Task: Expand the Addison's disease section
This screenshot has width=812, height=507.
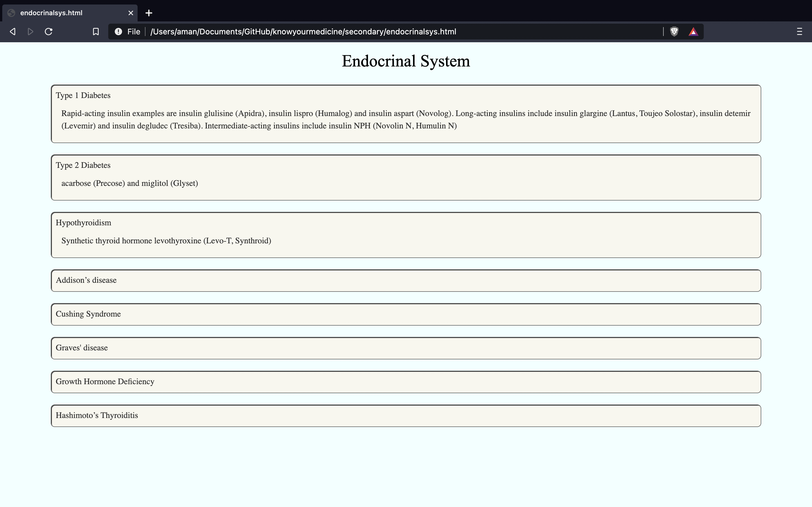Action: point(86,280)
